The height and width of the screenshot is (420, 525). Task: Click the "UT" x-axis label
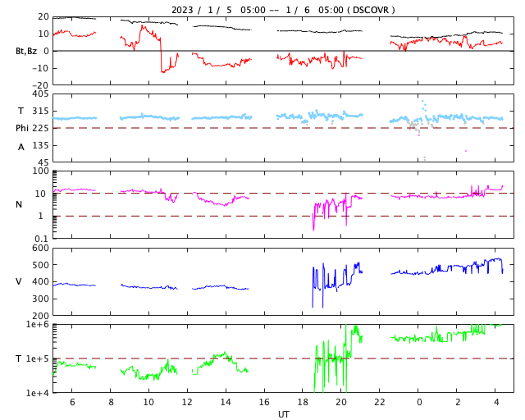pyautogui.click(x=283, y=414)
